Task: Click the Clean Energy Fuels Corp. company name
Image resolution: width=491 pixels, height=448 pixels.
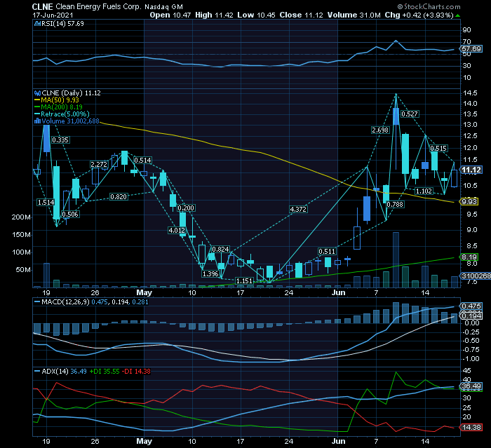Action: point(98,6)
